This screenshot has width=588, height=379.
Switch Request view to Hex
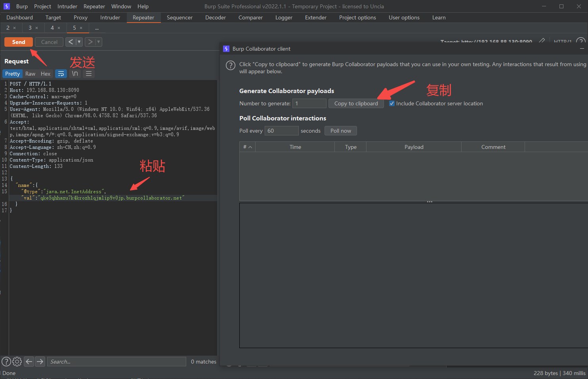(46, 74)
